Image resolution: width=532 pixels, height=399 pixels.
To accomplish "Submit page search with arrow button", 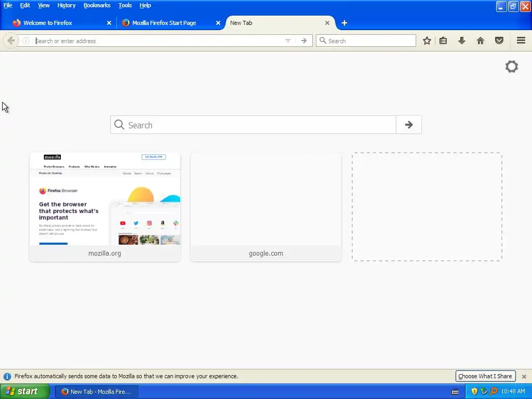I will 409,125.
